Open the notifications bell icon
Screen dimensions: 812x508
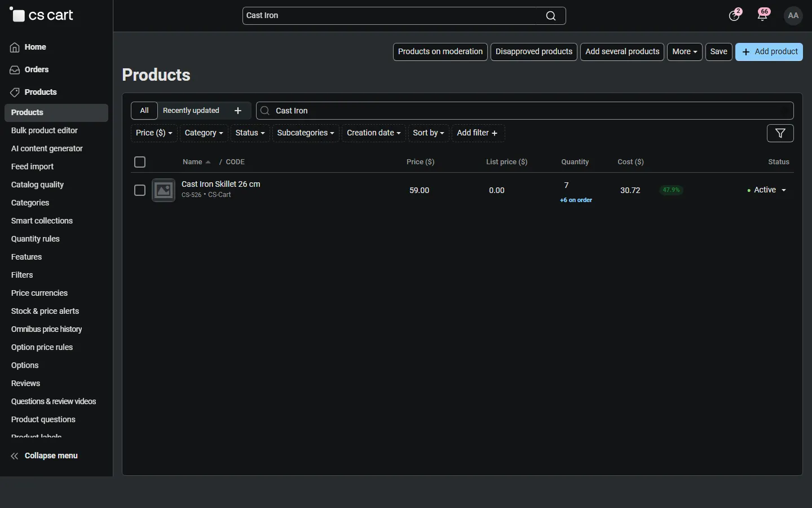click(764, 15)
